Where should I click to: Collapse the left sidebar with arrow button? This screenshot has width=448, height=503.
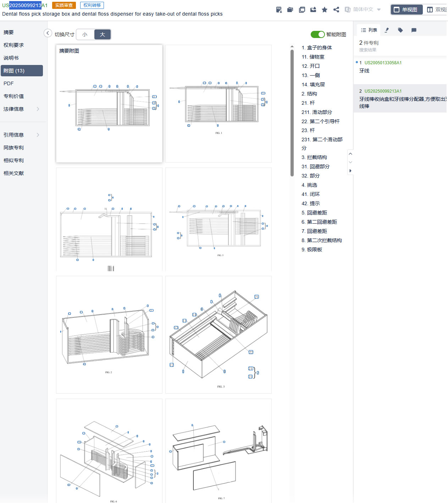pyautogui.click(x=48, y=33)
